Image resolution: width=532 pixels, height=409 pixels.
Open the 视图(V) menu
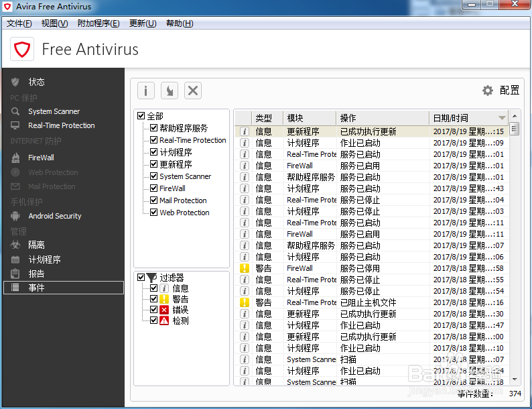pos(55,23)
